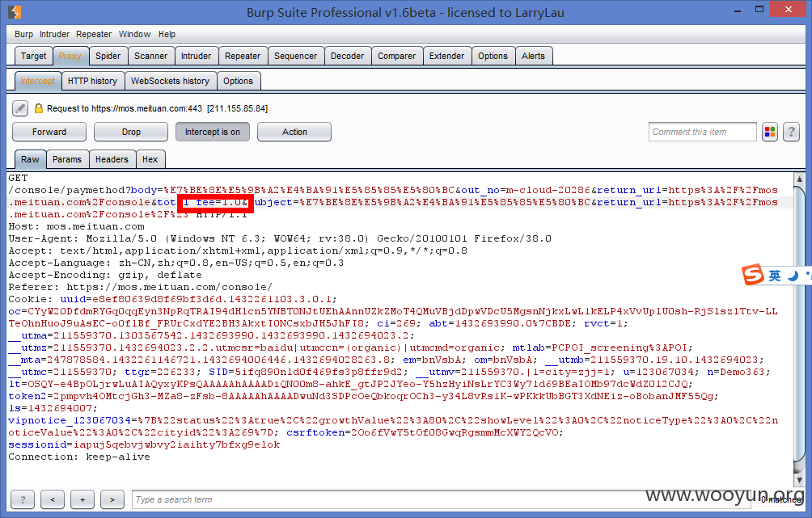Viewport: 812px width, 518px height.
Task: Select the Params view tab
Action: click(67, 159)
